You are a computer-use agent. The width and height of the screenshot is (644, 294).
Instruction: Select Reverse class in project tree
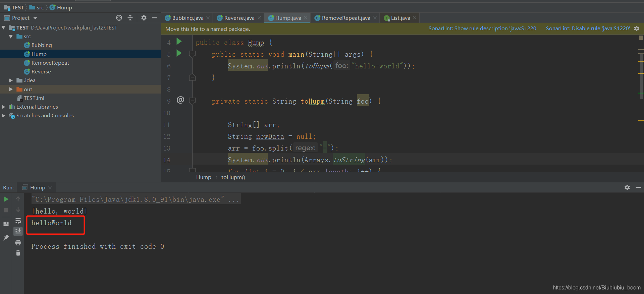coord(41,71)
